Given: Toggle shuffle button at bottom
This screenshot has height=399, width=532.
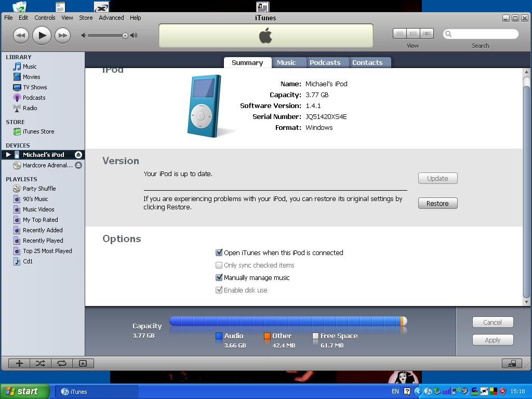Looking at the screenshot, I should [x=41, y=363].
